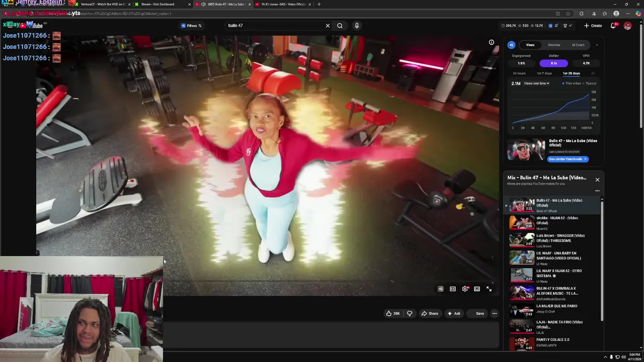The image size is (644, 362).
Task: Click the vidIQ blue icon in the top toolbar
Action: [550, 26]
